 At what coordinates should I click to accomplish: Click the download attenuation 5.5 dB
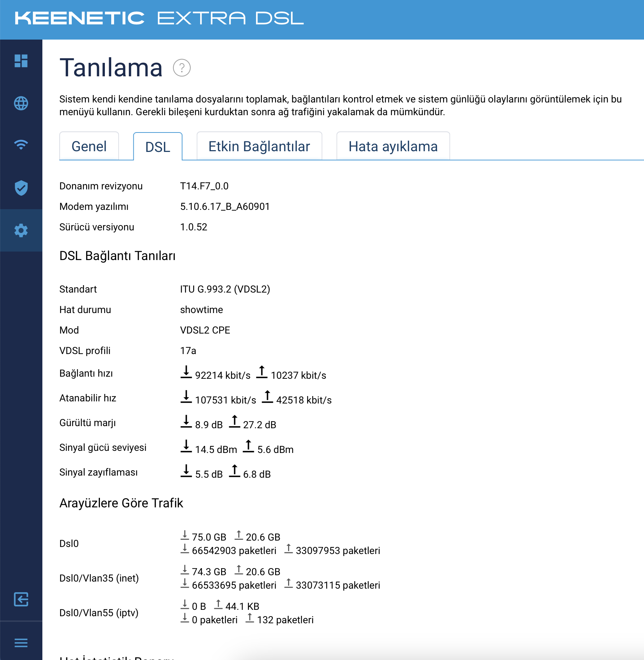[209, 474]
